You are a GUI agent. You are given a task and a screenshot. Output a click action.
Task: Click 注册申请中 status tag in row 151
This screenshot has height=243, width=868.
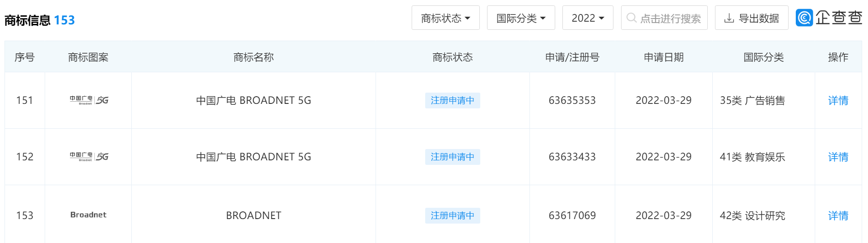pos(452,100)
